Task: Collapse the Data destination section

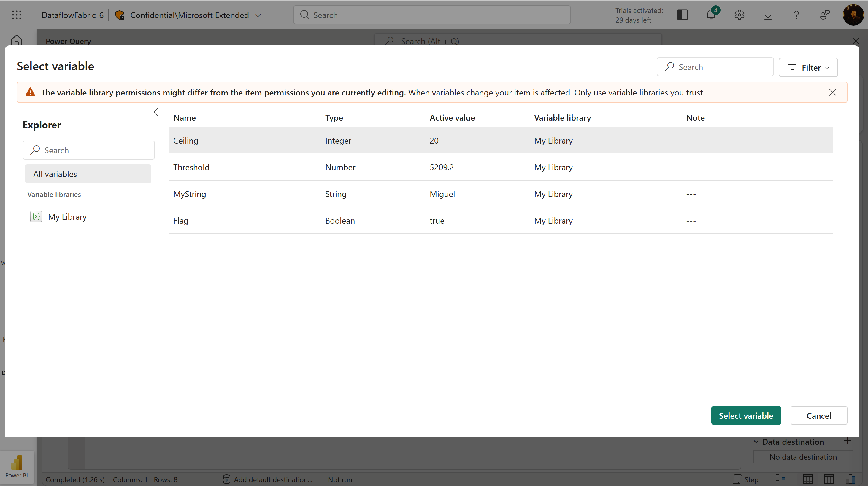Action: 756,441
